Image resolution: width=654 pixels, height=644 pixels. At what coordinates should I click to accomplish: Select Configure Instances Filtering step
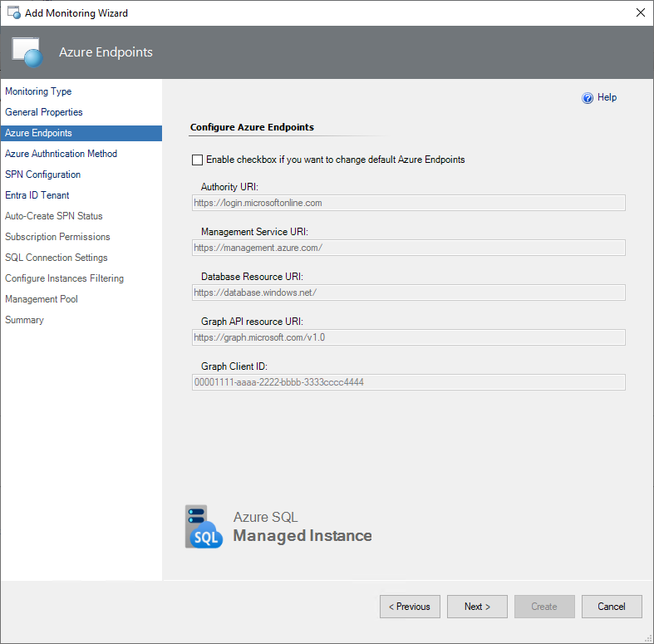64,278
